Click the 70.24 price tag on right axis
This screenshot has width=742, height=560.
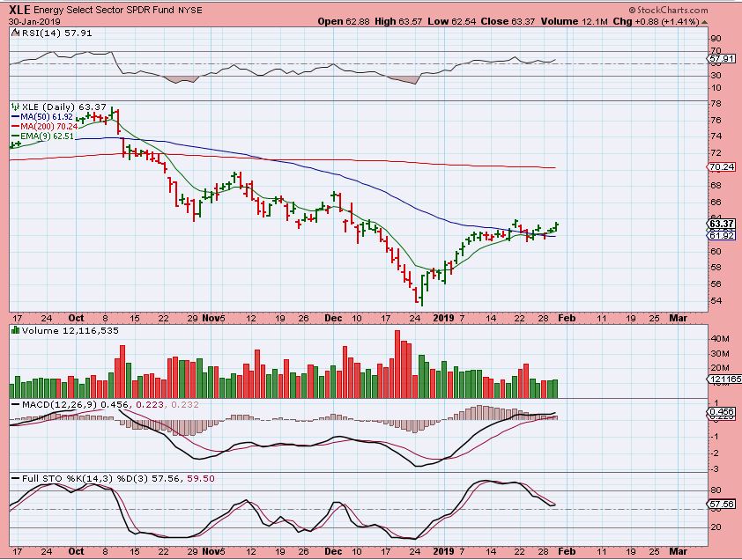click(721, 167)
